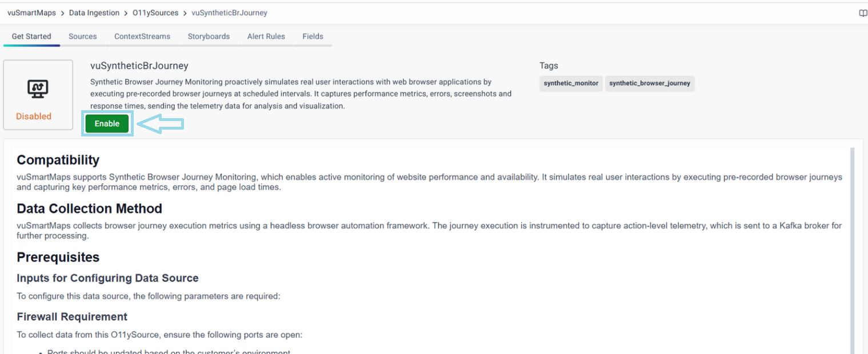This screenshot has height=354, width=868.
Task: View the Storyboards tab
Action: pos(209,37)
